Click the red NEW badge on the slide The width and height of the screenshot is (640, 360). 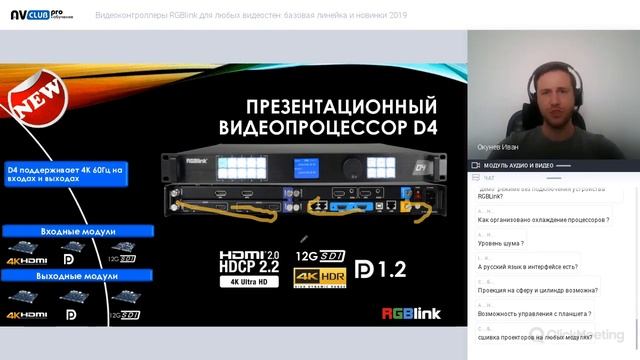coord(38,98)
